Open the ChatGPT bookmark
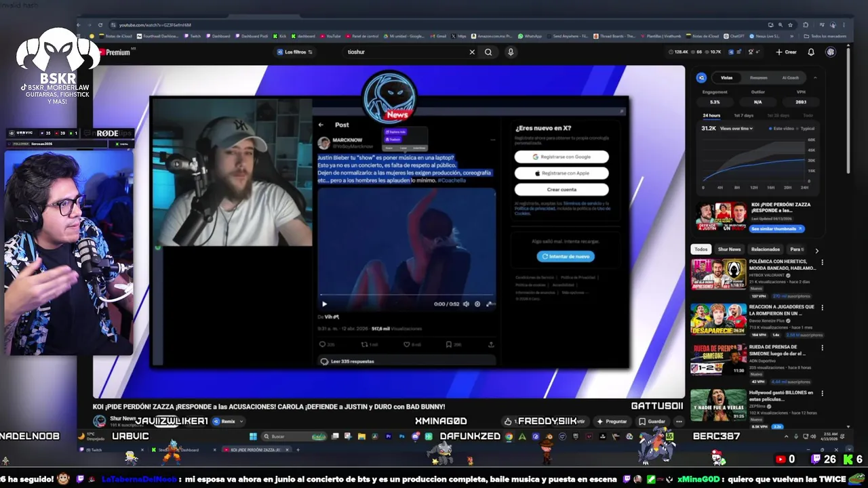868x488 pixels. click(734, 36)
